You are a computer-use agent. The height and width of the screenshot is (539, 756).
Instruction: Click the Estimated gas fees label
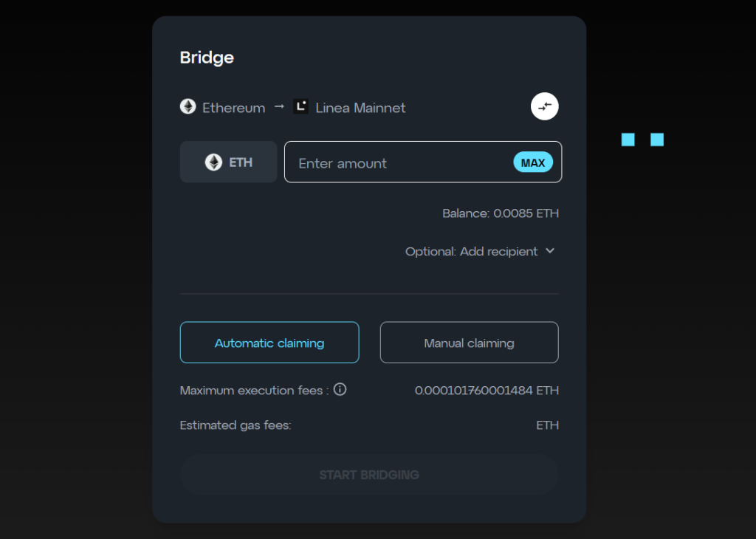[236, 425]
